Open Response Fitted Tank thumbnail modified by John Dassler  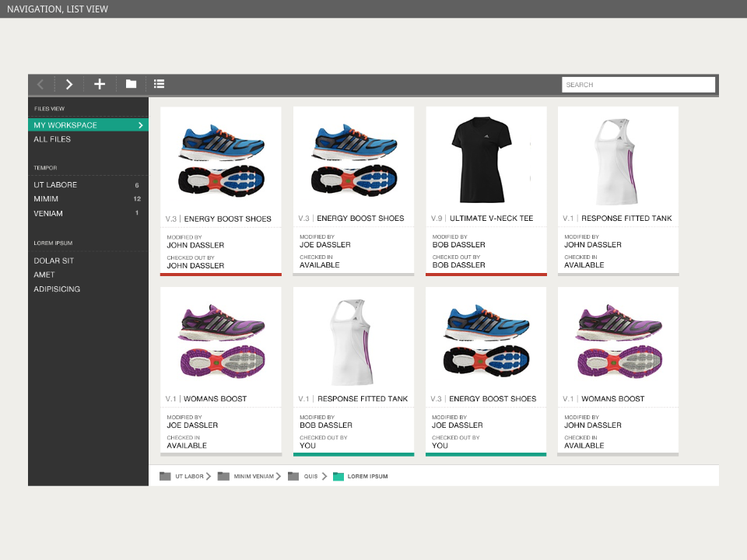tap(615, 162)
